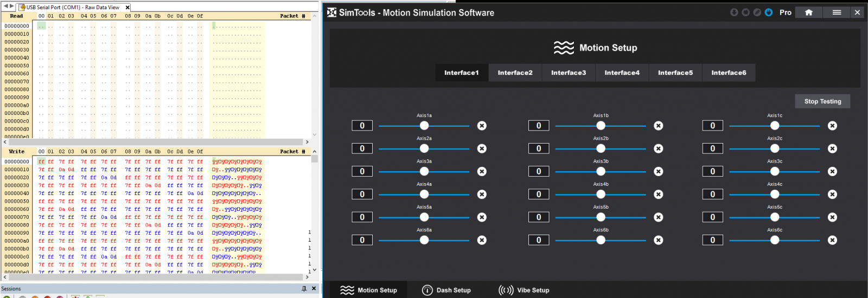
Task: Reset Axis5a with its X icon
Action: [x=482, y=217]
